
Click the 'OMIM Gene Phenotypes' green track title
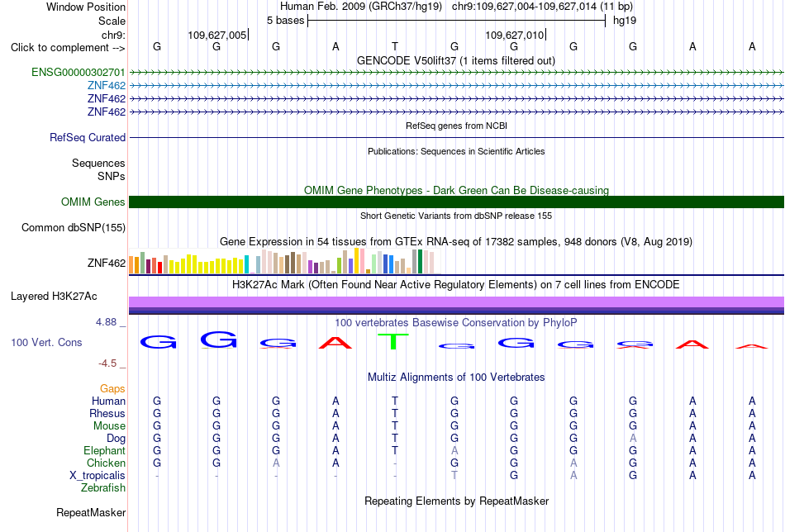click(456, 190)
